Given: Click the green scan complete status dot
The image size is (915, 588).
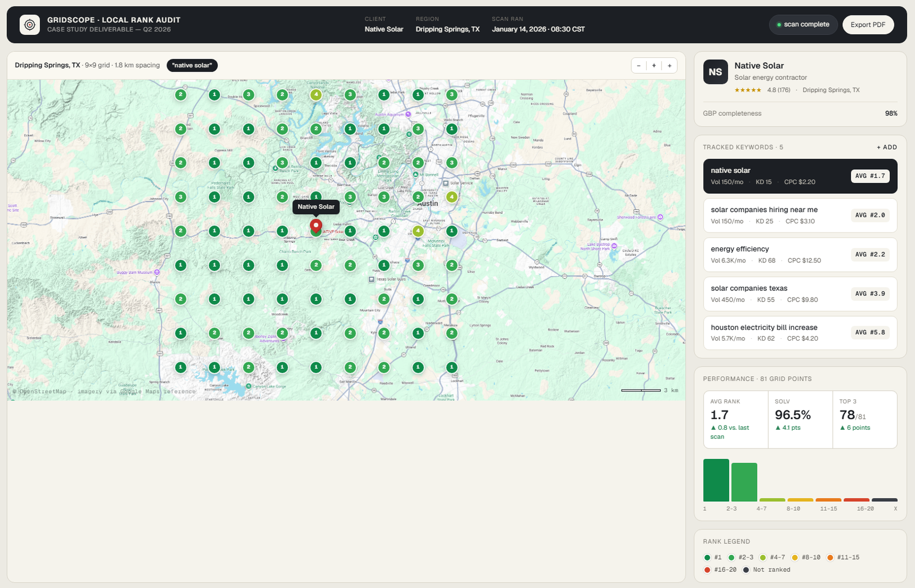Looking at the screenshot, I should coord(779,25).
